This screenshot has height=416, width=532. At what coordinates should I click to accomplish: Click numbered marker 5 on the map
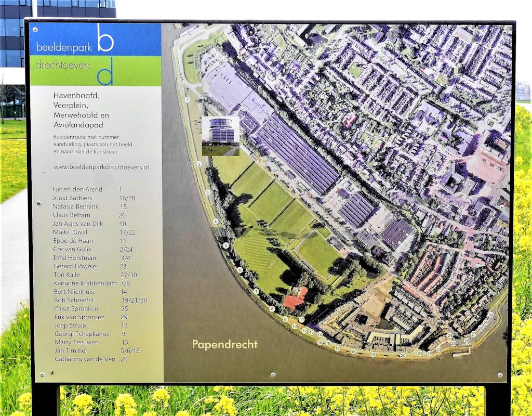pyautogui.click(x=225, y=245)
